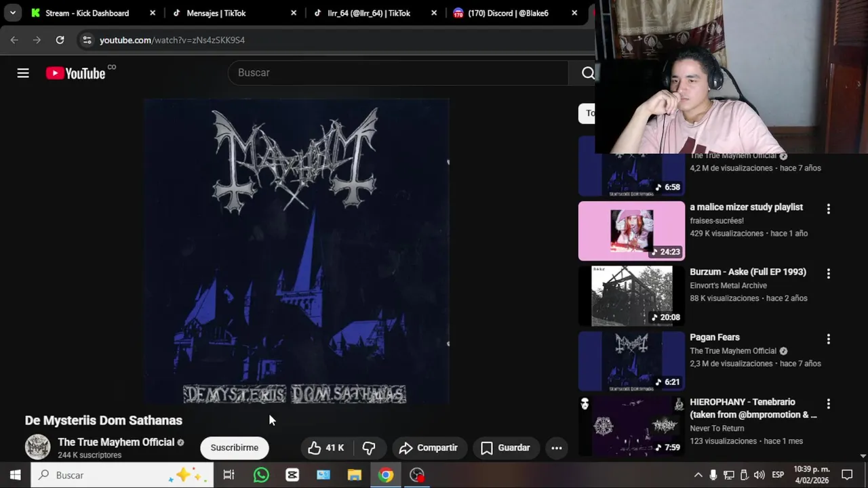Image resolution: width=868 pixels, height=488 pixels.
Task: Click the search magnifier button
Action: (x=587, y=73)
